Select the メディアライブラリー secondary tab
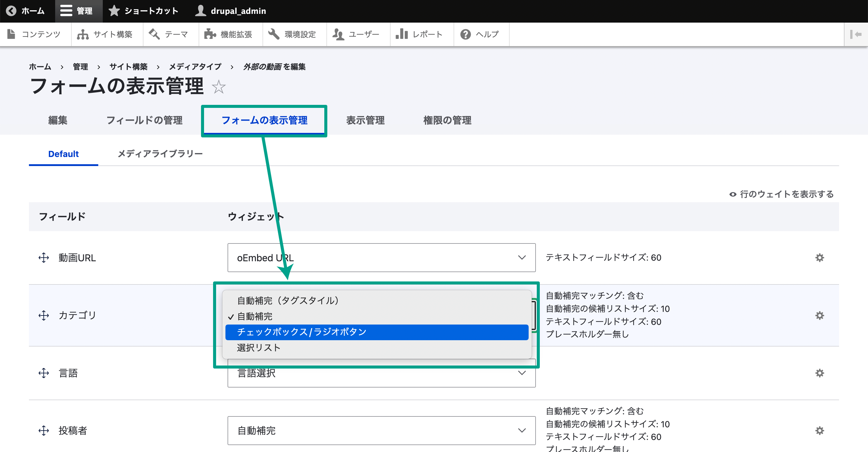Viewport: 868px width, 452px height. pyautogui.click(x=160, y=154)
